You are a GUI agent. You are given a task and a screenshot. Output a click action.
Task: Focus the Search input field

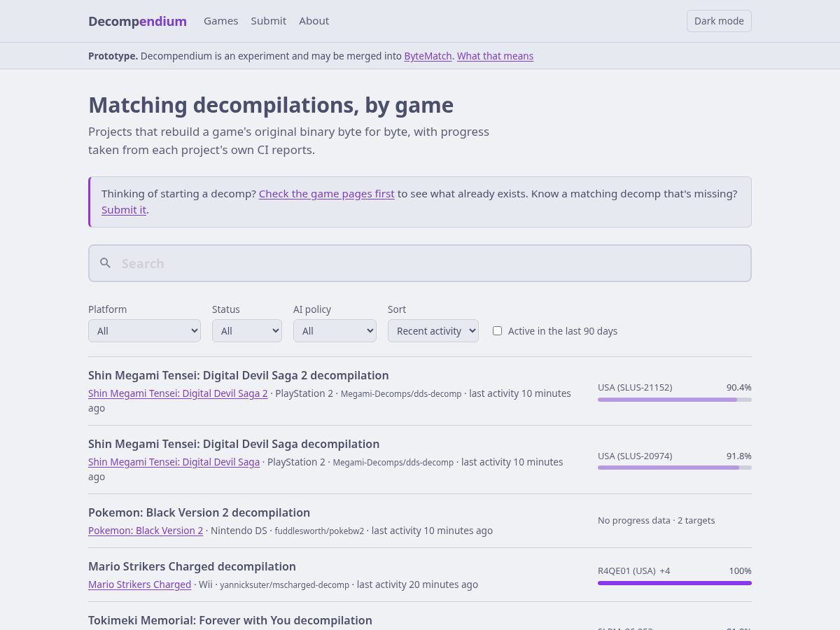click(420, 263)
